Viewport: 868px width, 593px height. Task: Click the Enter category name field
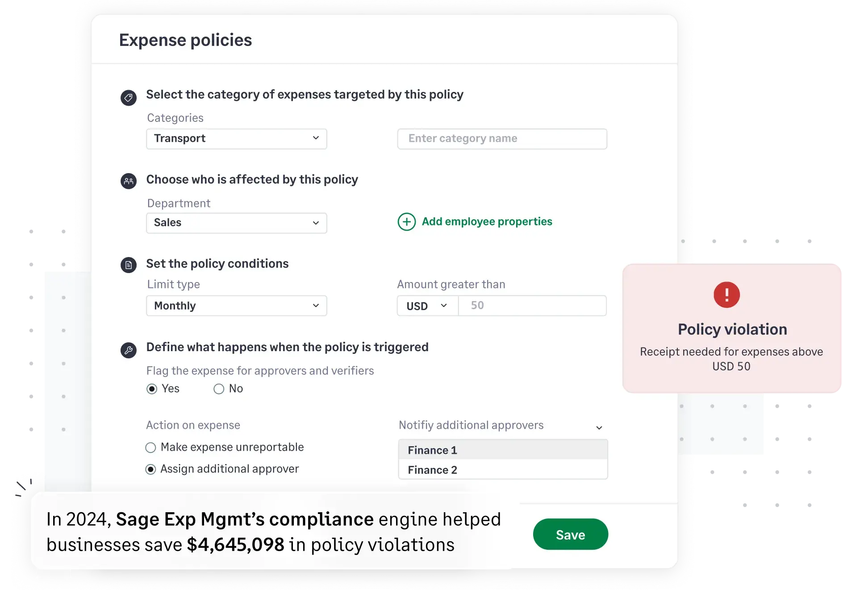tap(502, 139)
